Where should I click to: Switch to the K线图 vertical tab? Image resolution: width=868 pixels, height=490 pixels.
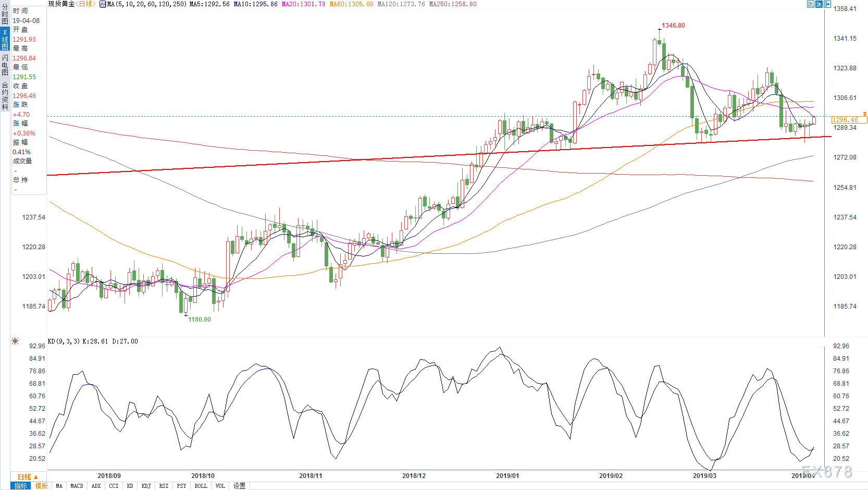(x=5, y=40)
